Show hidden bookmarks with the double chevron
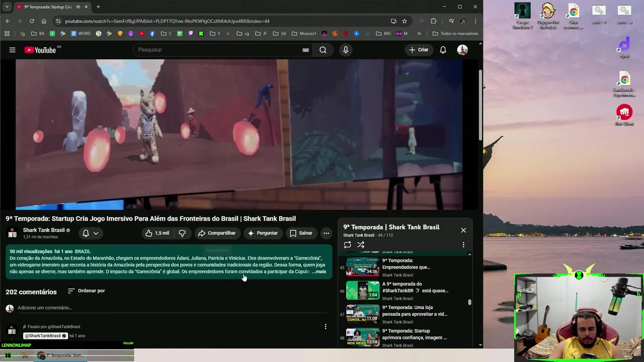644x362 pixels. click(419, 34)
